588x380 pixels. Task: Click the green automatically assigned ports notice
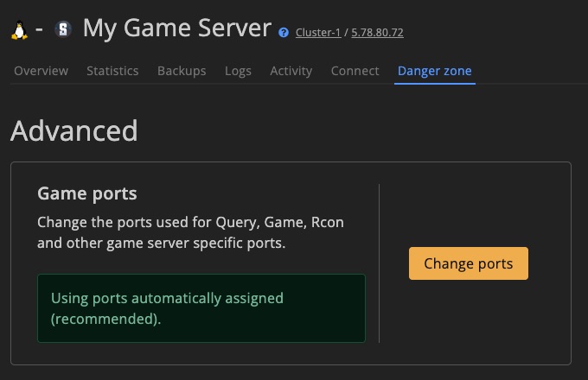coord(201,308)
